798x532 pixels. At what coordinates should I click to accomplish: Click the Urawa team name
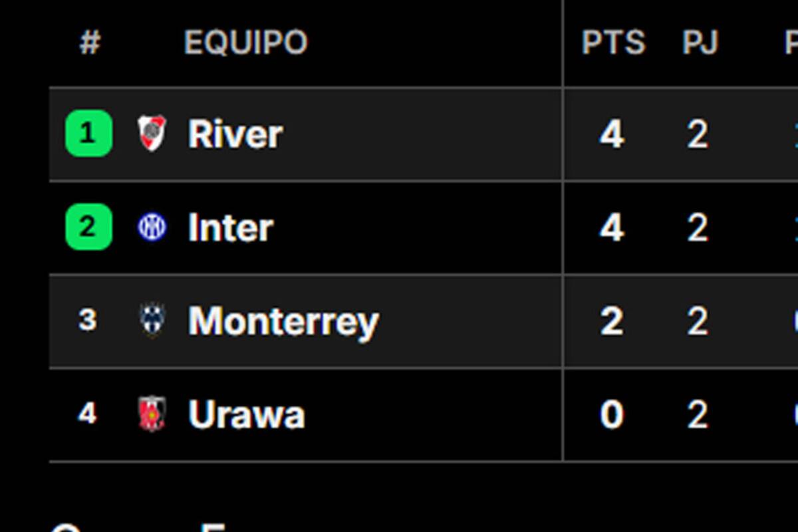pos(246,414)
